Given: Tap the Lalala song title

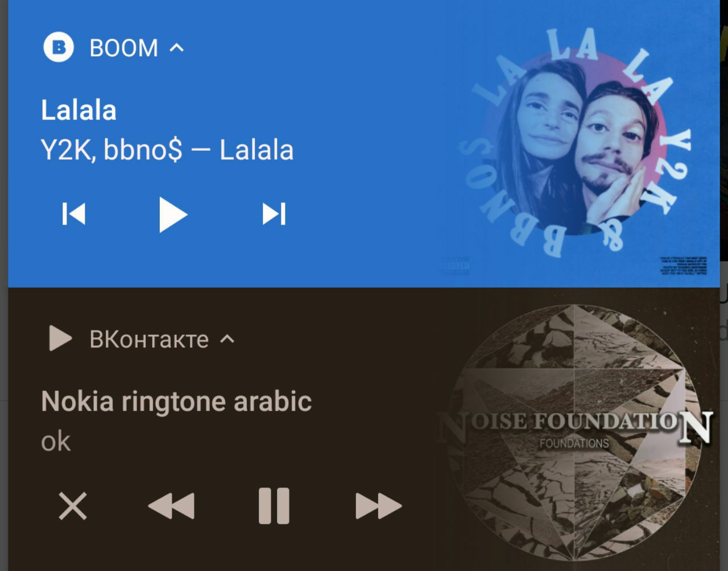Looking at the screenshot, I should point(78,110).
